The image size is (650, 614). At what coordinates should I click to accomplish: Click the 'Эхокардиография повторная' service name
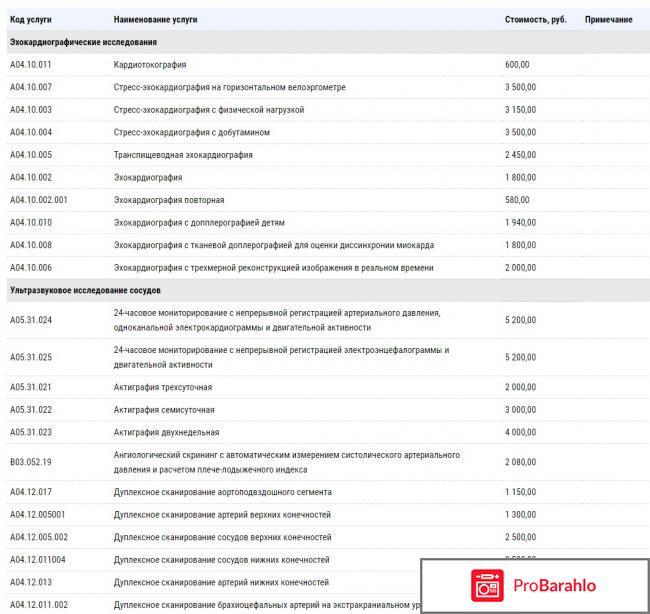point(169,200)
